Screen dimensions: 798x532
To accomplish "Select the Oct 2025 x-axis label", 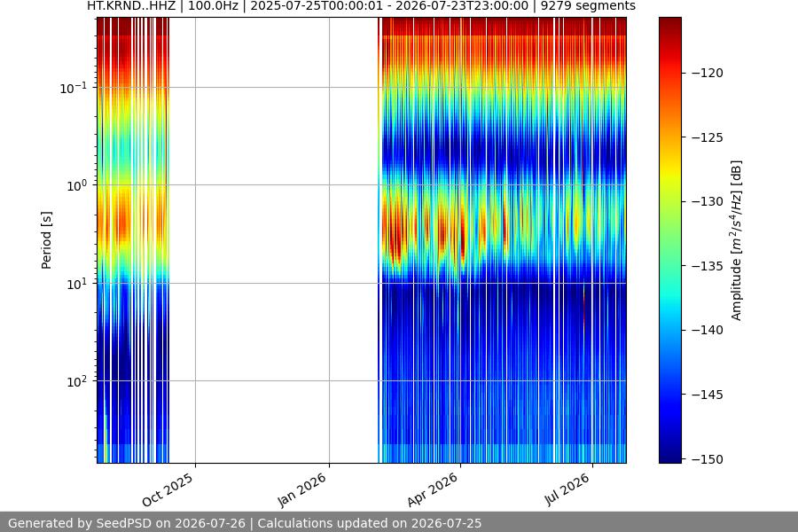I will [168, 489].
